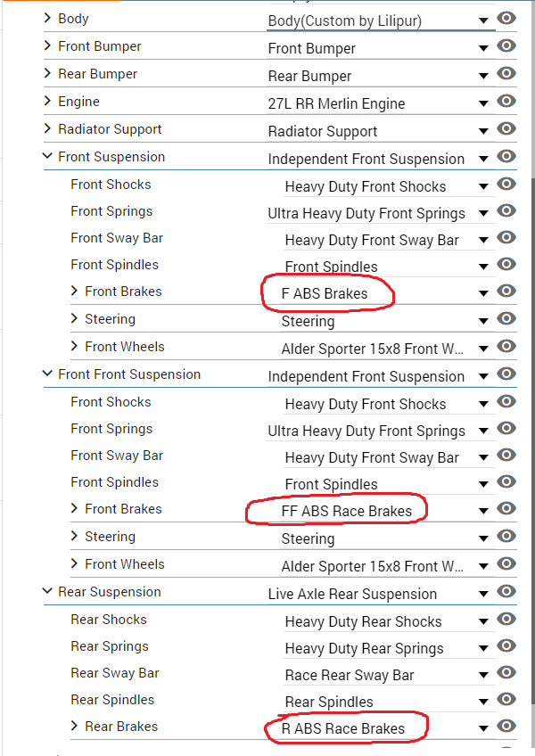
Task: Open the F ABS Brakes dropdown arrow
Action: click(483, 293)
